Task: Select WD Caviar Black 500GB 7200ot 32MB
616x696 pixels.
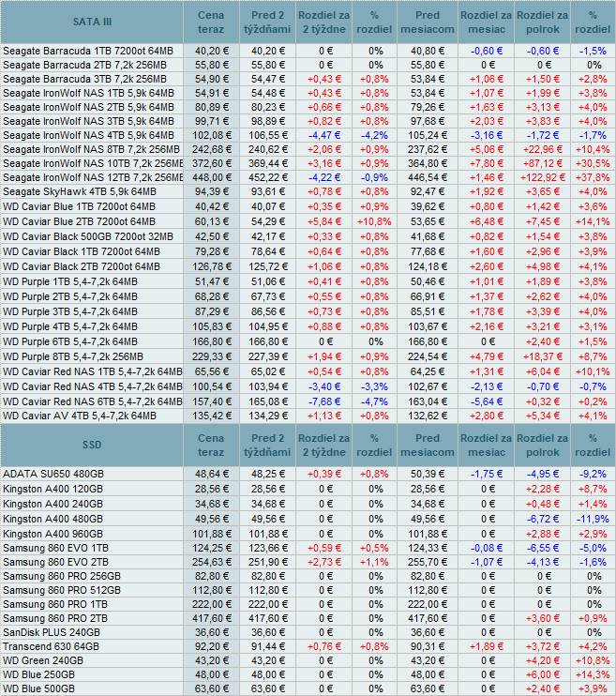Action: coord(88,237)
